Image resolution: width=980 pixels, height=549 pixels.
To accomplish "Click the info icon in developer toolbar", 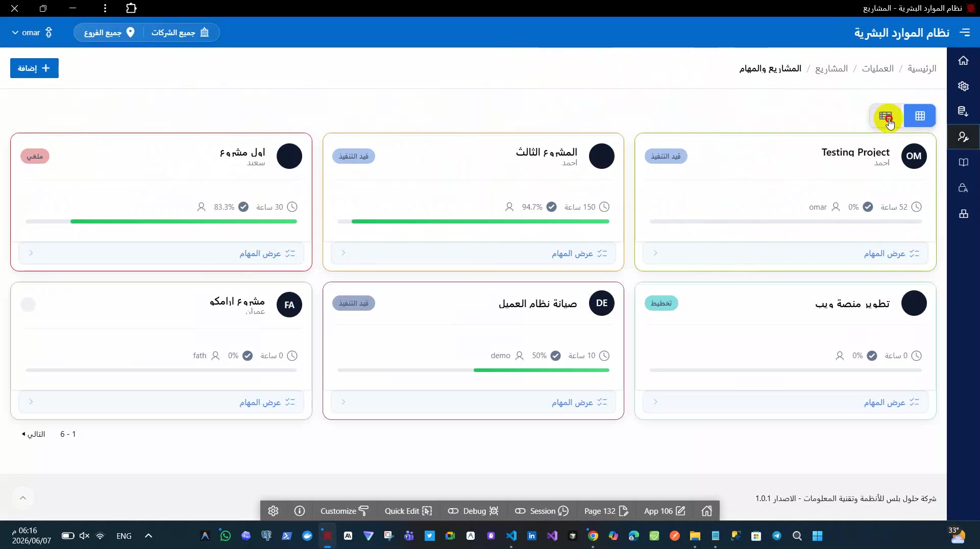I will (x=300, y=511).
